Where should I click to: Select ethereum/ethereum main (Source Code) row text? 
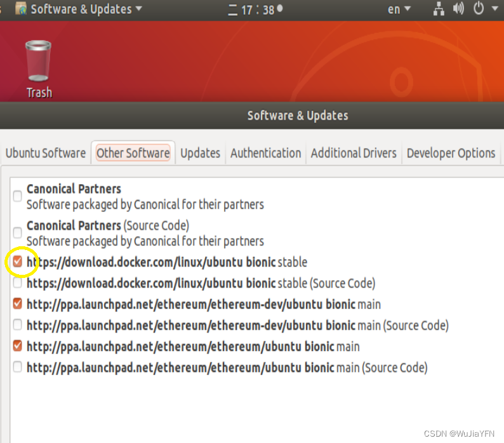coord(227,367)
